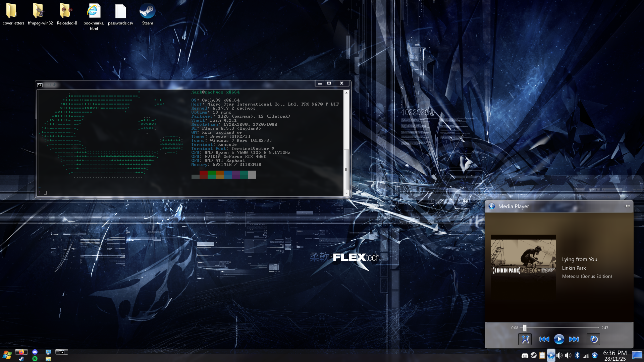Toggle shuffle in Media Player
Screen dimensions: 644x362
[525, 339]
